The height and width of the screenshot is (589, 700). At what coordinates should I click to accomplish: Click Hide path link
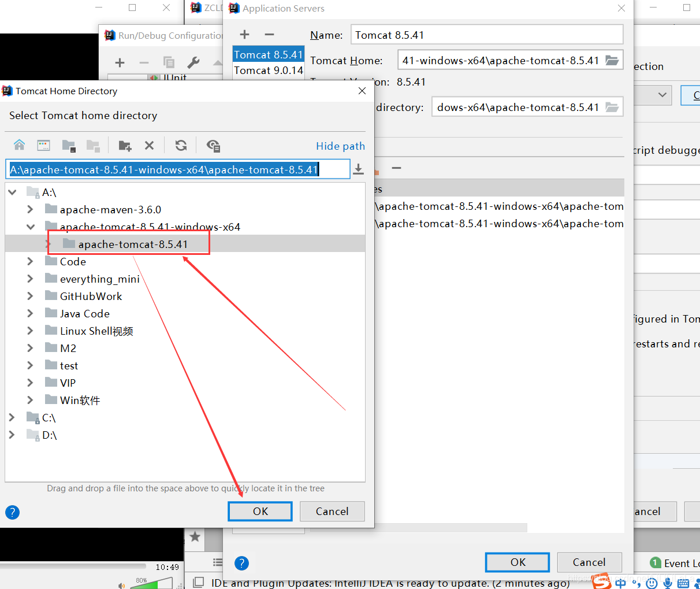point(341,146)
